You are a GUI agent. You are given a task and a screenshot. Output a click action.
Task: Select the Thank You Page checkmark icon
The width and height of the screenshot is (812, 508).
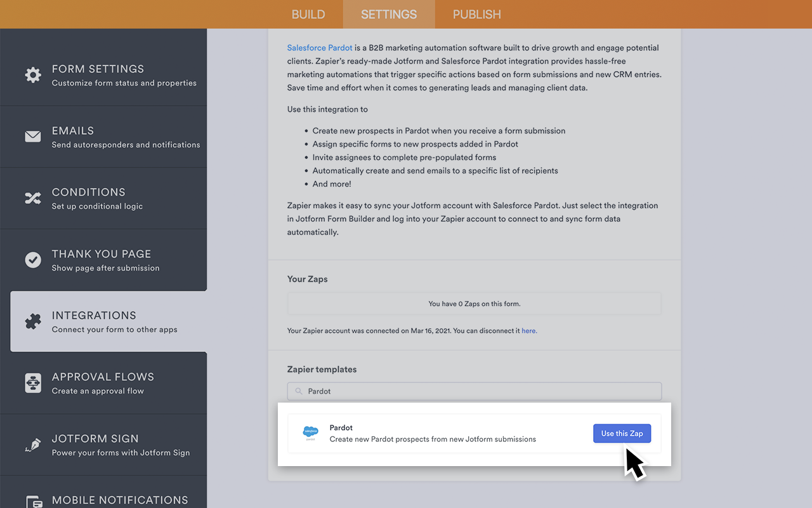tap(33, 259)
